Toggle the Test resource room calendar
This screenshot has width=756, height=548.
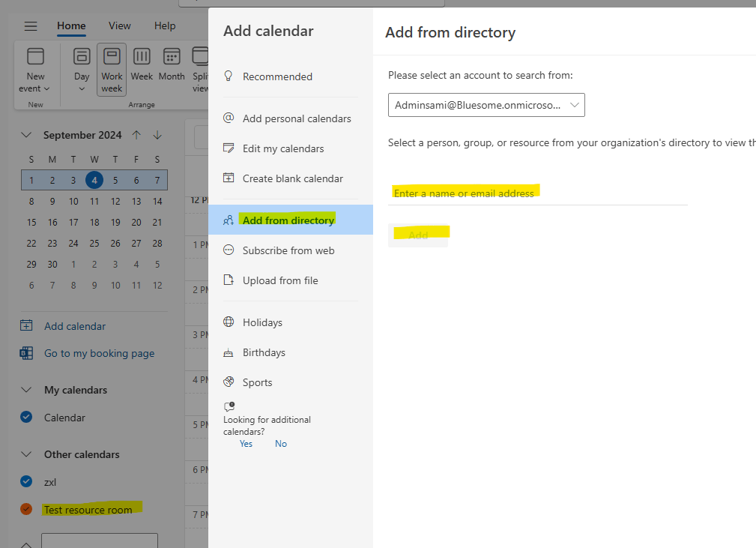tap(90, 509)
